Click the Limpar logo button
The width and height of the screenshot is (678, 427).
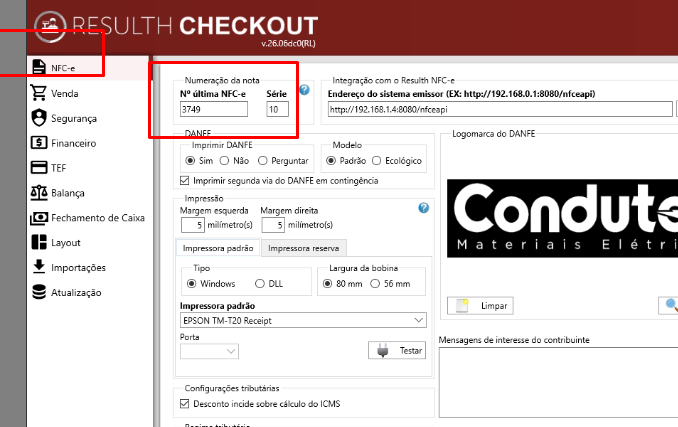click(x=480, y=306)
